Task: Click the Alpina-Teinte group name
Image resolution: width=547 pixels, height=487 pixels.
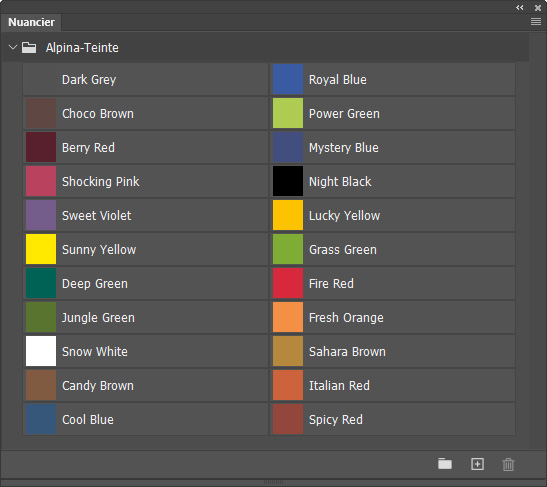Action: pyautogui.click(x=82, y=48)
